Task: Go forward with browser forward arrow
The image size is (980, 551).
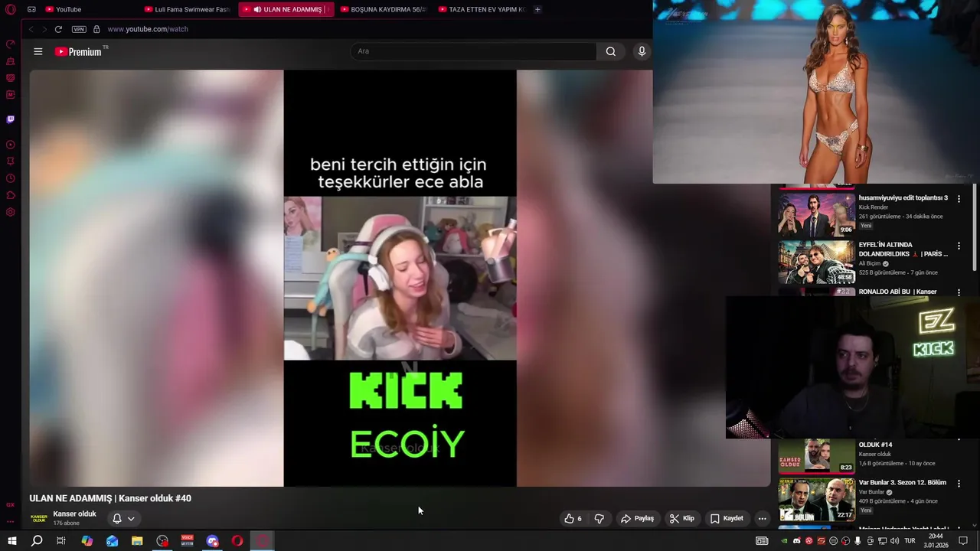Action: [x=44, y=29]
